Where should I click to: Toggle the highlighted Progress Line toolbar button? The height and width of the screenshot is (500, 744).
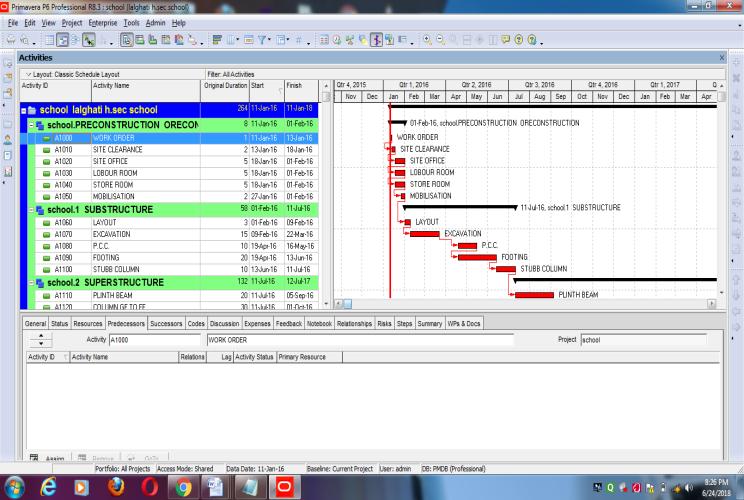coord(376,40)
